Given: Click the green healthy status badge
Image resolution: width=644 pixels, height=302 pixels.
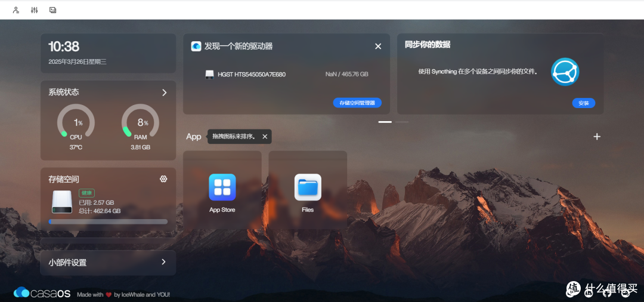Looking at the screenshot, I should click(86, 193).
